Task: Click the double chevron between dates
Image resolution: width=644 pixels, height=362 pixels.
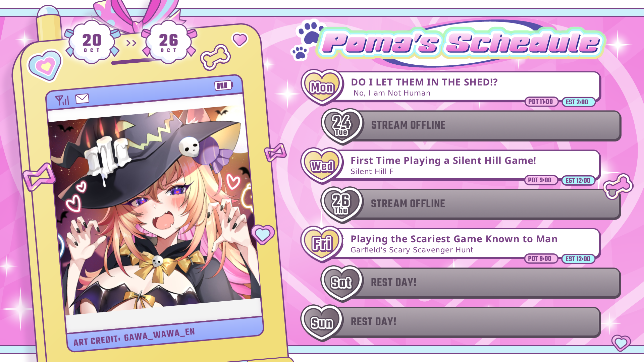Action: (x=131, y=43)
